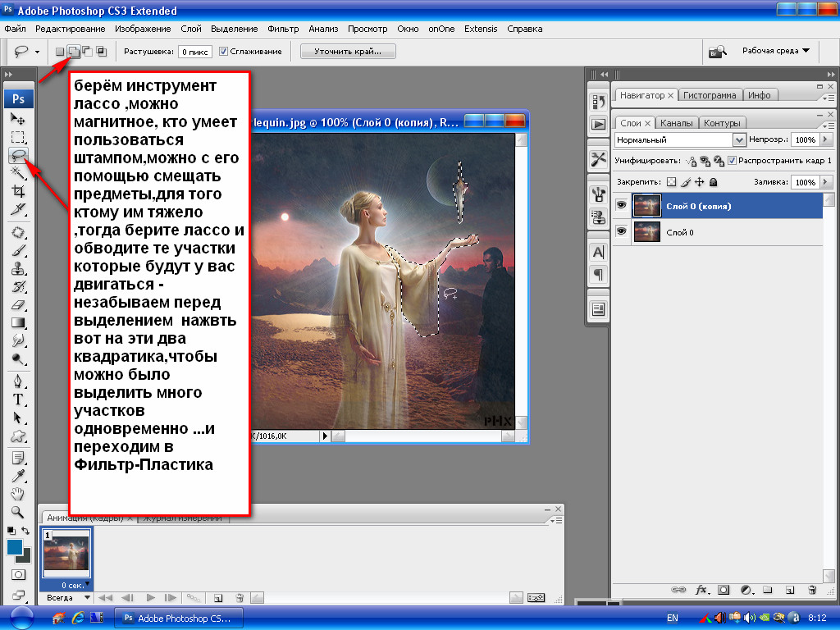This screenshot has height=630, width=840.
Task: Select the Lasso tool in toolbox
Action: pos(18,155)
